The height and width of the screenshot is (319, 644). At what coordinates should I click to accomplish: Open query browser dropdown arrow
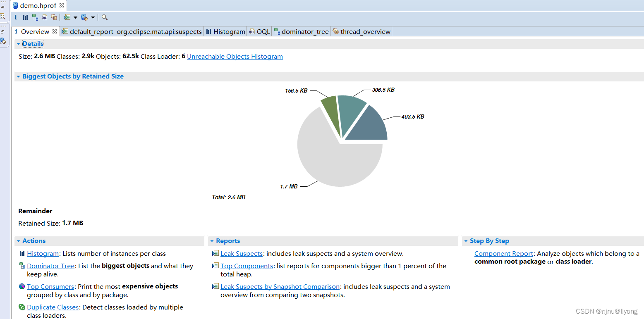click(x=93, y=17)
